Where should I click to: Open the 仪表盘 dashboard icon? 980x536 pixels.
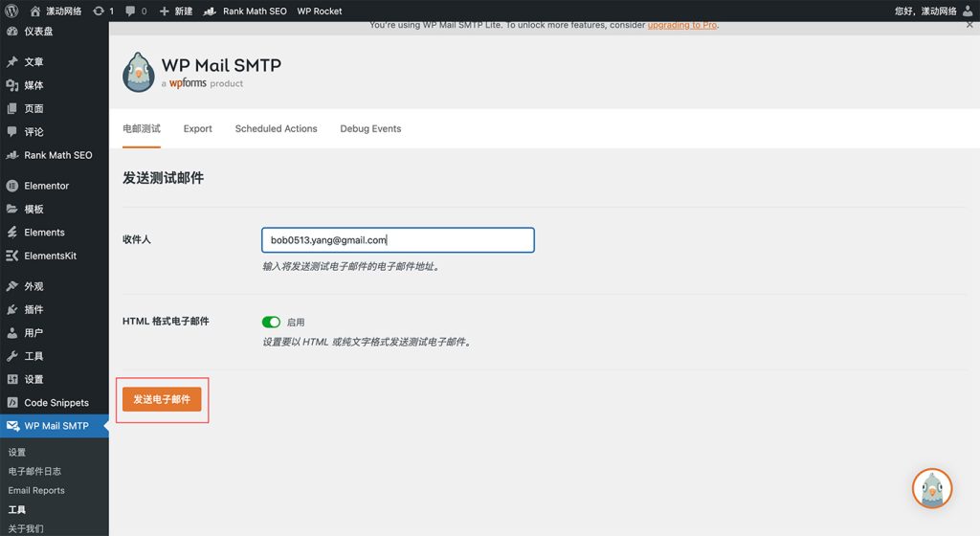(11, 32)
